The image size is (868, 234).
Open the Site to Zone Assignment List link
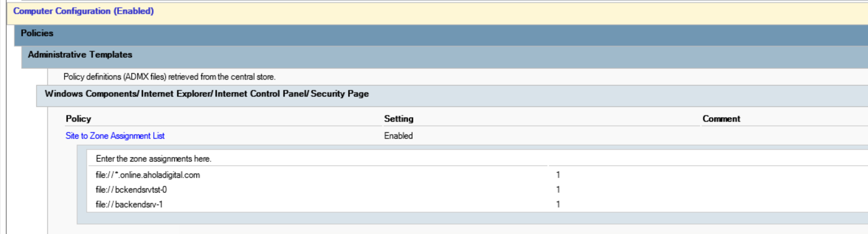point(115,136)
